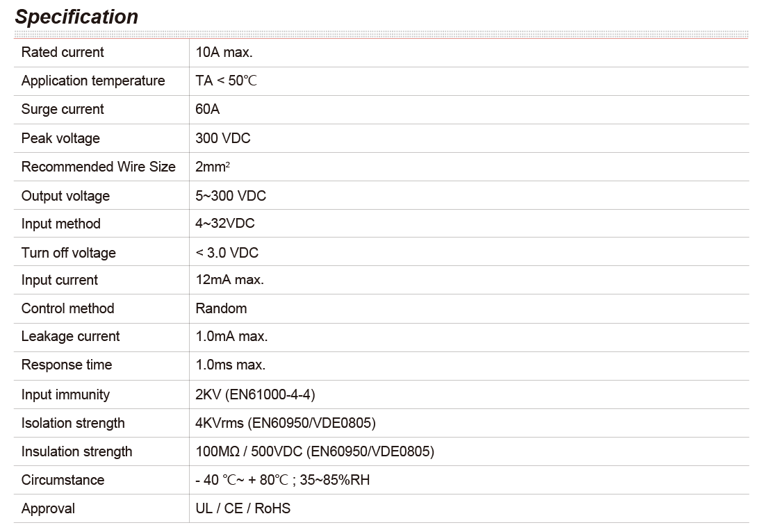The height and width of the screenshot is (532, 763).
Task: Click the Leakage current label
Action: (70, 336)
